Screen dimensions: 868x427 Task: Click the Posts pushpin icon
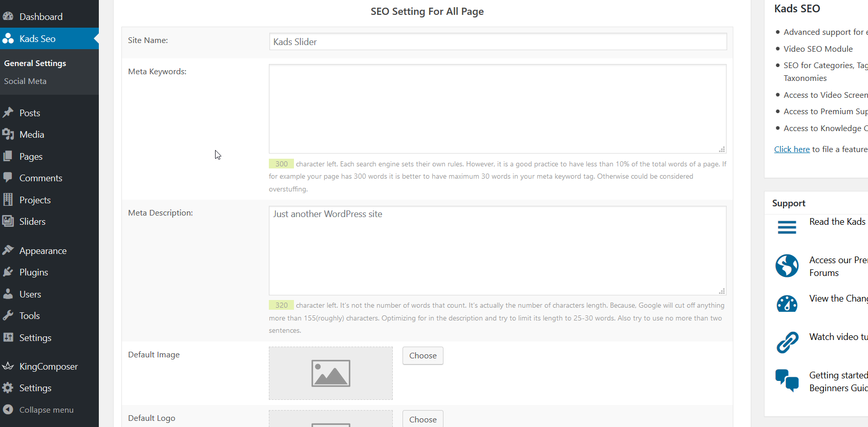8,113
